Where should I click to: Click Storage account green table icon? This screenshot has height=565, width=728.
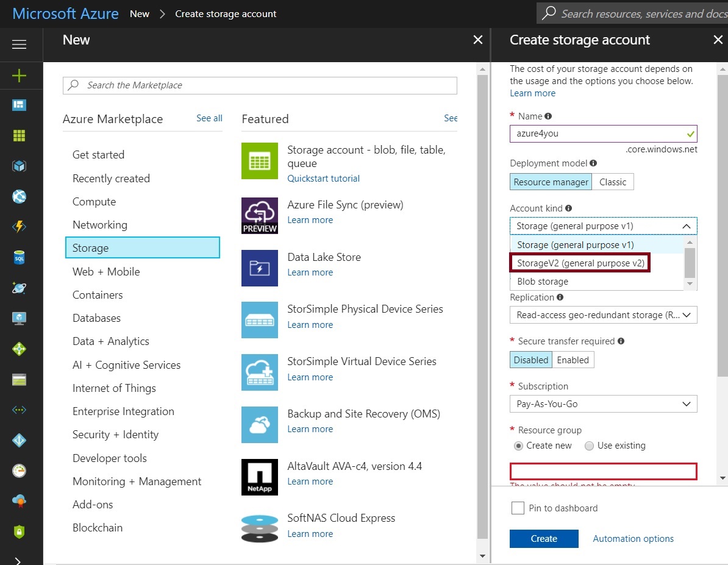pyautogui.click(x=260, y=161)
